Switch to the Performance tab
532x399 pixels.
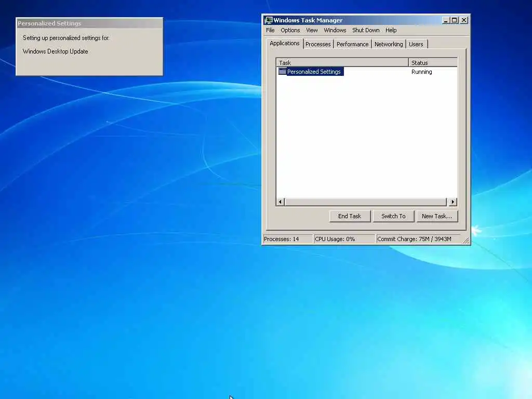pos(353,44)
